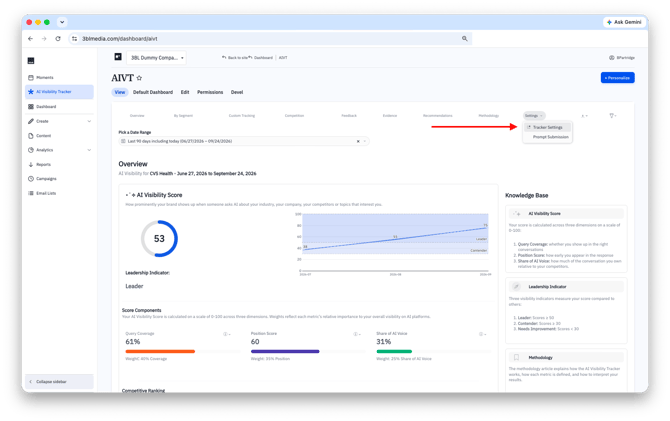Image resolution: width=670 pixels, height=421 pixels.
Task: Open the 3BL Dummy Company dropdown
Action: click(156, 58)
